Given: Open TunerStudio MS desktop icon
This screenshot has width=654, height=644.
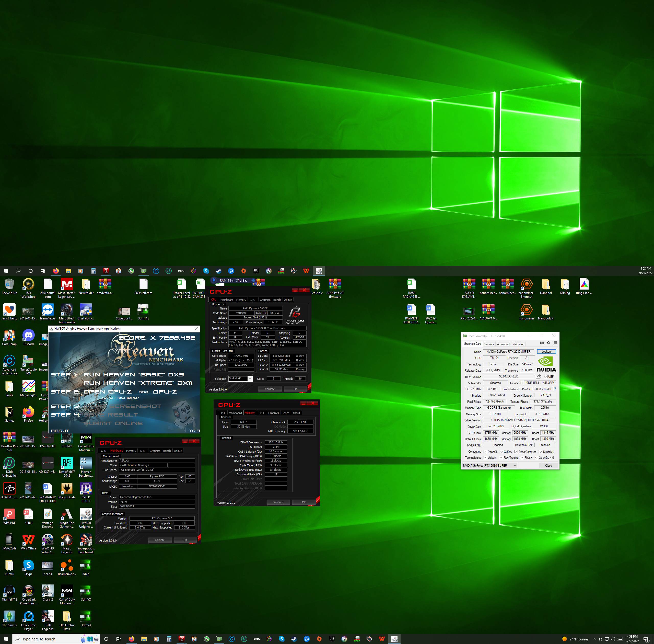Looking at the screenshot, I should (x=28, y=365).
